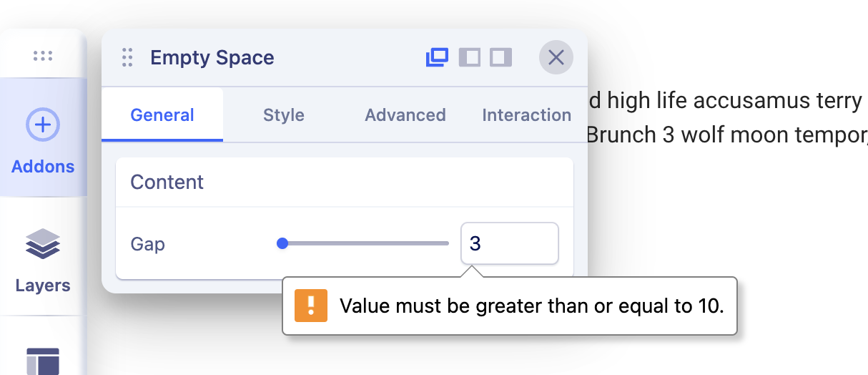Image resolution: width=868 pixels, height=375 pixels.
Task: Click the Addons plus circle icon
Action: (x=43, y=125)
